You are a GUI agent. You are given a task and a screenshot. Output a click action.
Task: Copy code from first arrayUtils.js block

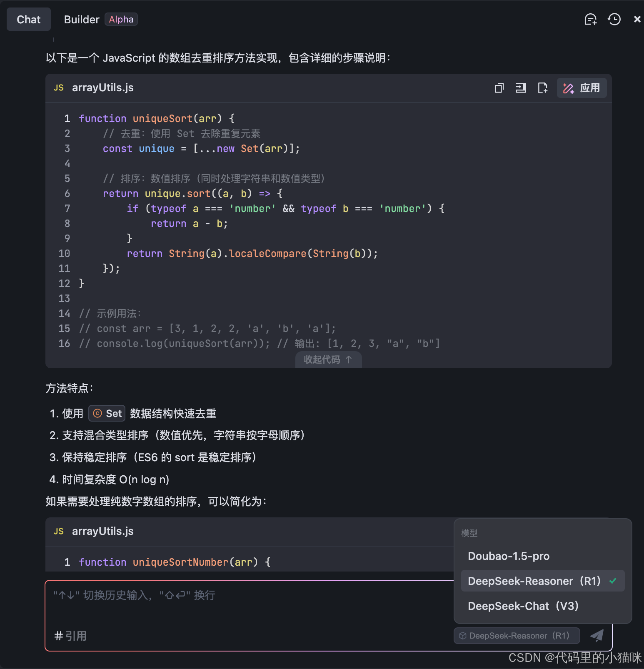499,88
